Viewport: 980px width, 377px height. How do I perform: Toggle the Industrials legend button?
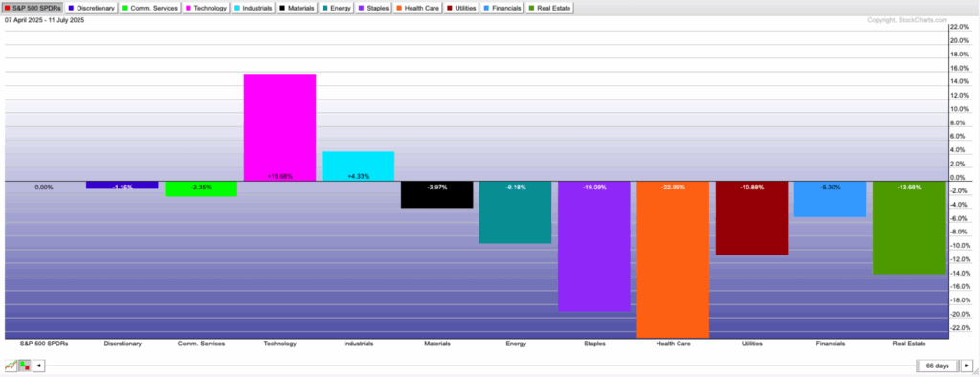[254, 8]
